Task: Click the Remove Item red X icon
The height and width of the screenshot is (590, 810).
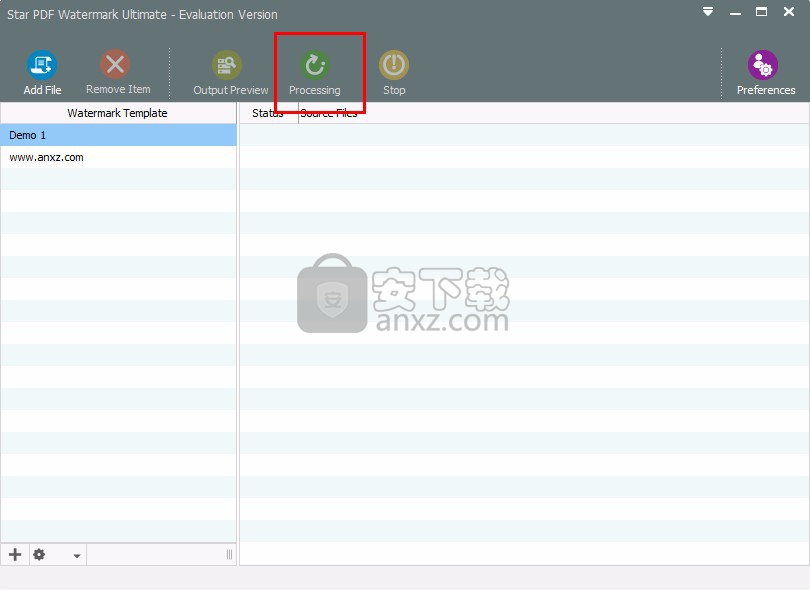Action: pos(115,65)
